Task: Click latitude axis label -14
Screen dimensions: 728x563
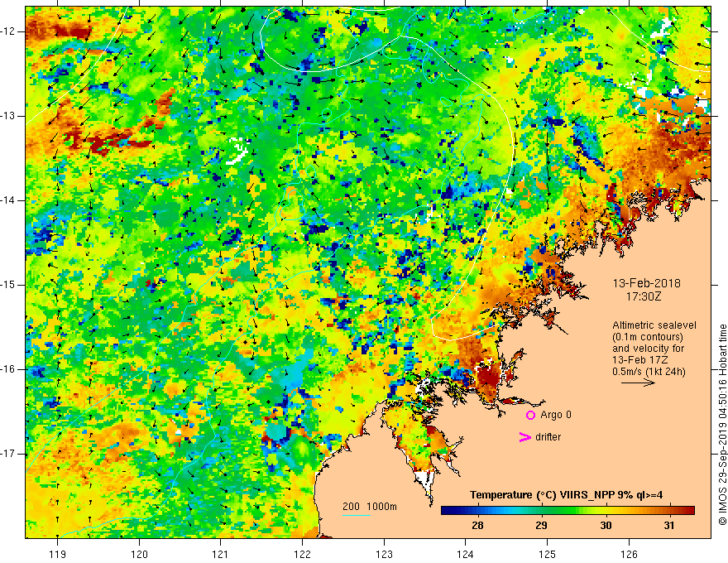Action: 8,200
